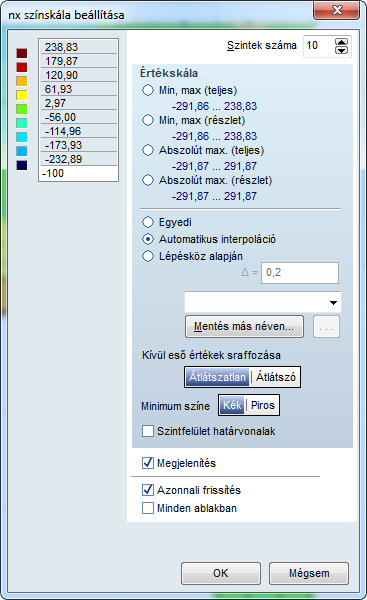The image size is (367, 600).
Task: Click the cyan color swatch
Action: click(x=22, y=137)
